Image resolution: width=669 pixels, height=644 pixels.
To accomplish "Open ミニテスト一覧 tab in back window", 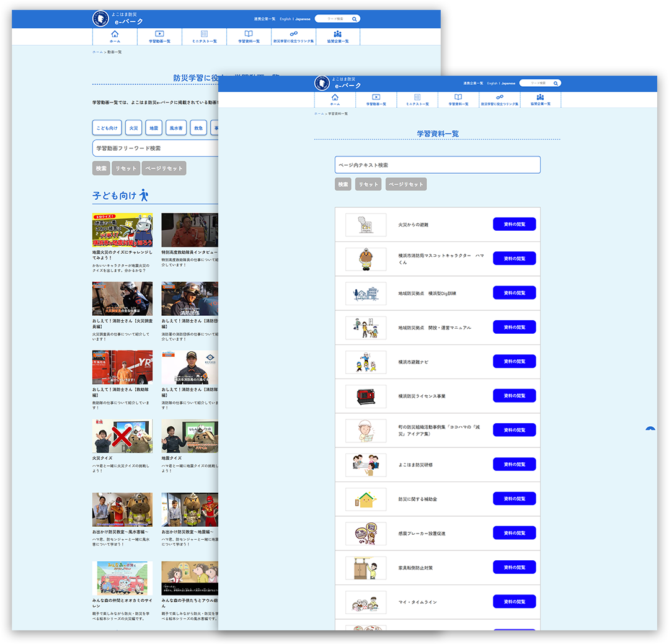I will tap(205, 37).
